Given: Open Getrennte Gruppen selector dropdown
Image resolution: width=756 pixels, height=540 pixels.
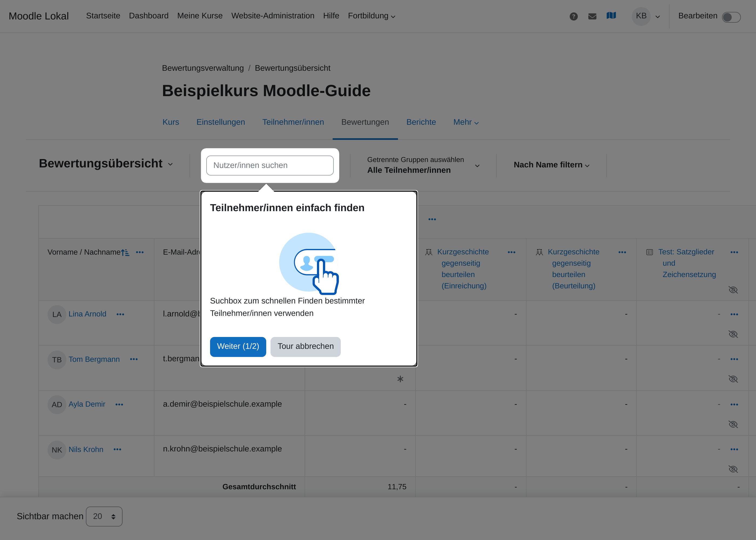Looking at the screenshot, I should click(x=423, y=165).
